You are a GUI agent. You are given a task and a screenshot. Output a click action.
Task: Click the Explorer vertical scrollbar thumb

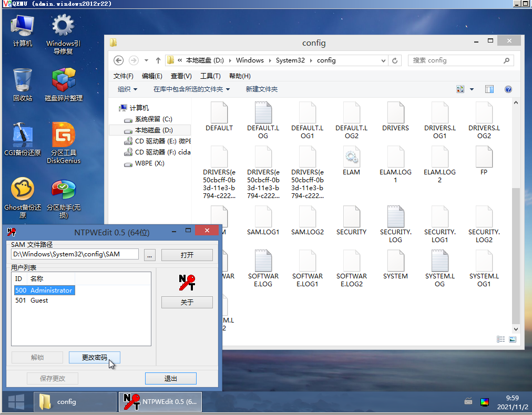click(x=516, y=256)
